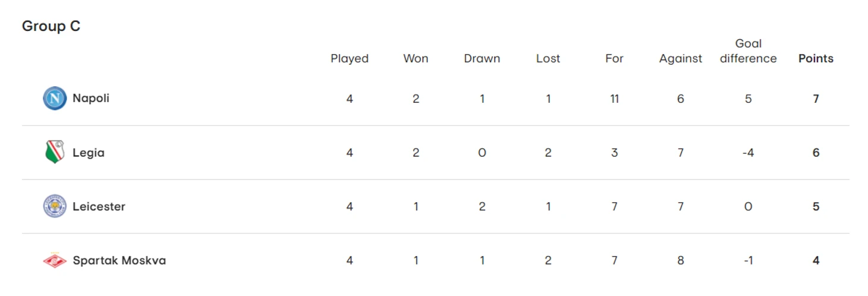
Task: Select the Points column header
Action: tap(816, 58)
